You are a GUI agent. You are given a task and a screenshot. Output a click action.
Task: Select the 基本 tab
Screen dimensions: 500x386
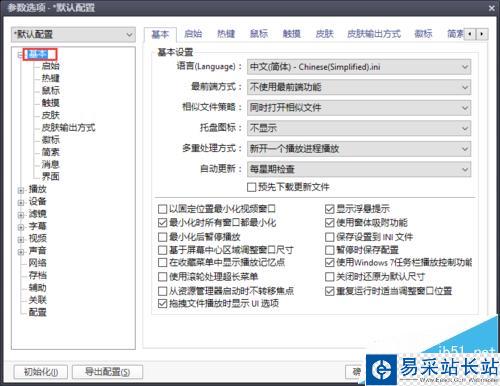(160, 34)
